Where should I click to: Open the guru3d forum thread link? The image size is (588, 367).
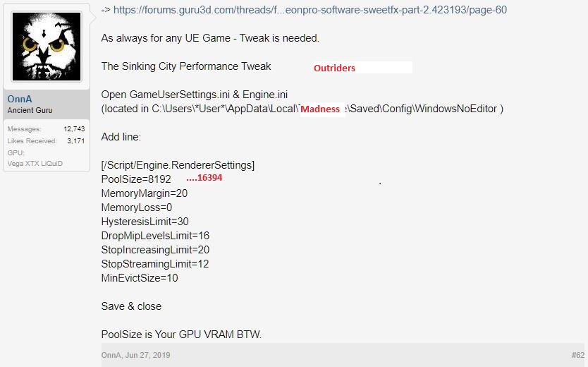click(310, 10)
